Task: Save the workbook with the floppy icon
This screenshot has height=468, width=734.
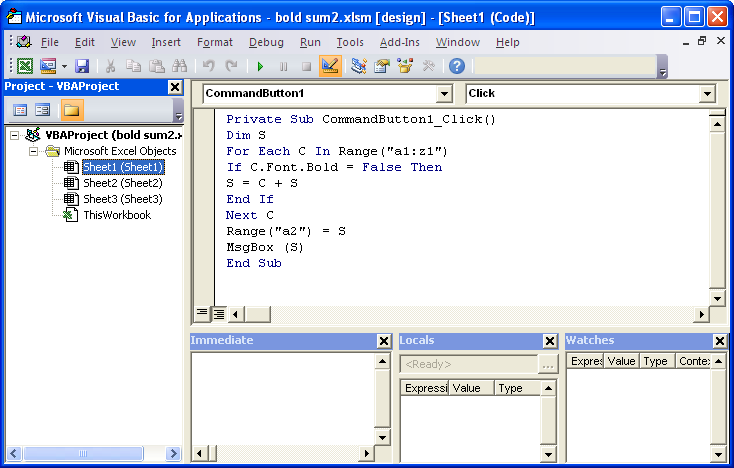Action: click(x=82, y=66)
